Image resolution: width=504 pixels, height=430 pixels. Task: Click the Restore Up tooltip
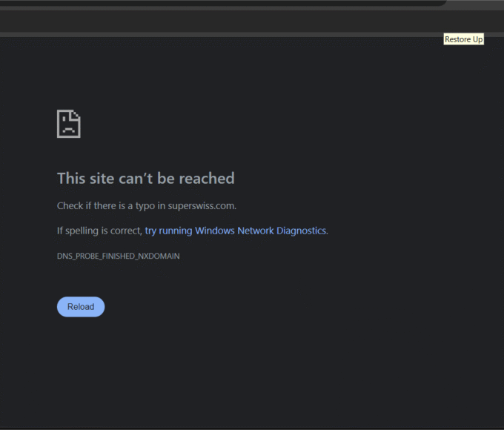point(463,39)
